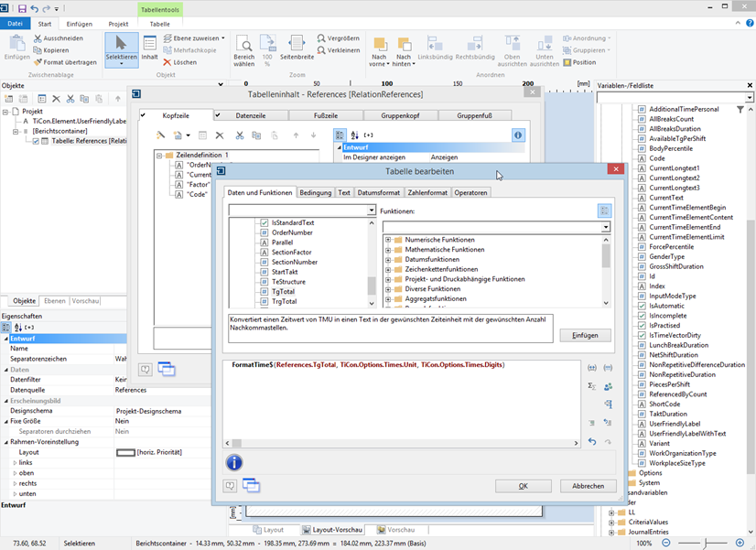Open the Funktionen filter dropdown
Viewport: 756px width, 550px height.
click(x=605, y=227)
